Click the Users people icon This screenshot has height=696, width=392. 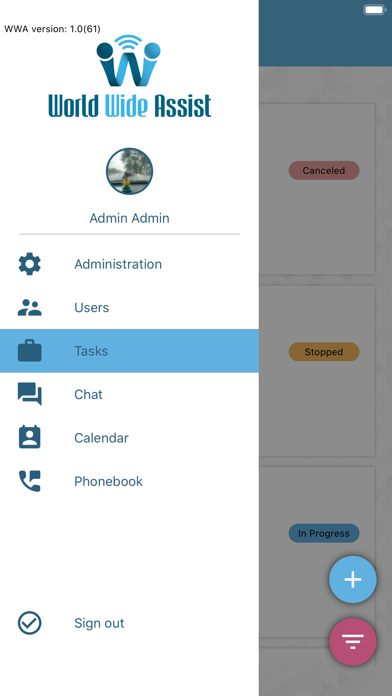(30, 308)
